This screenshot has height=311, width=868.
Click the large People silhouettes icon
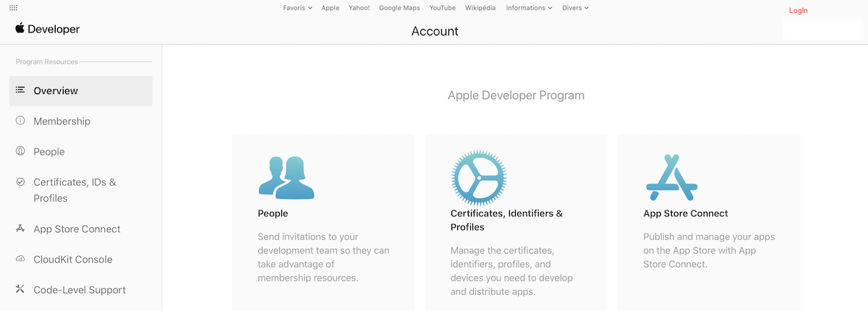pos(286,177)
